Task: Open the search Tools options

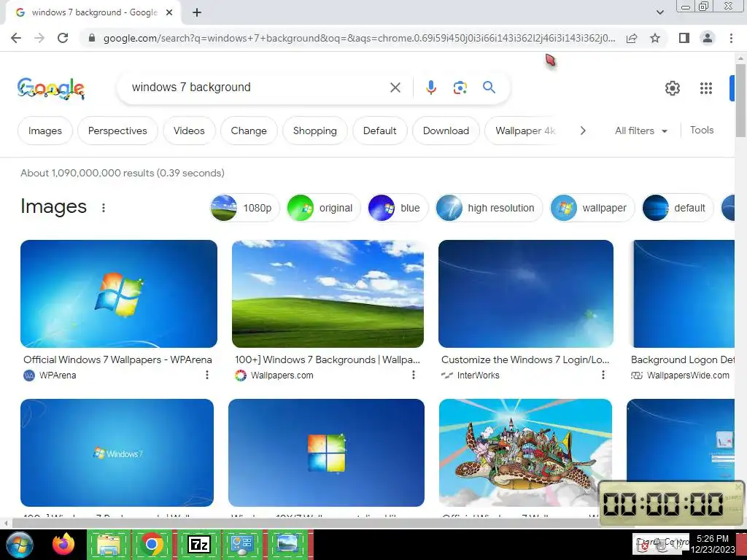Action: (702, 130)
